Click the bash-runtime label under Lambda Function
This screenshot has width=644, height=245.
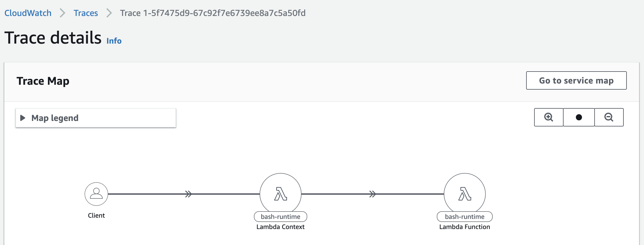pos(465,217)
